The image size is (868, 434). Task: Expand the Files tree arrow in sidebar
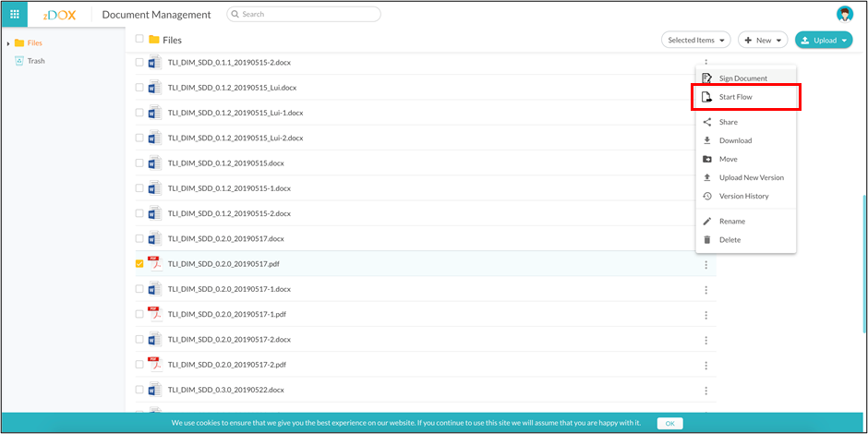(x=8, y=43)
